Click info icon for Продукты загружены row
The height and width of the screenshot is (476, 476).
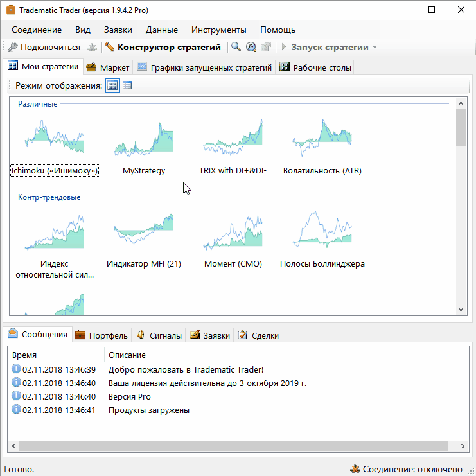click(16, 409)
